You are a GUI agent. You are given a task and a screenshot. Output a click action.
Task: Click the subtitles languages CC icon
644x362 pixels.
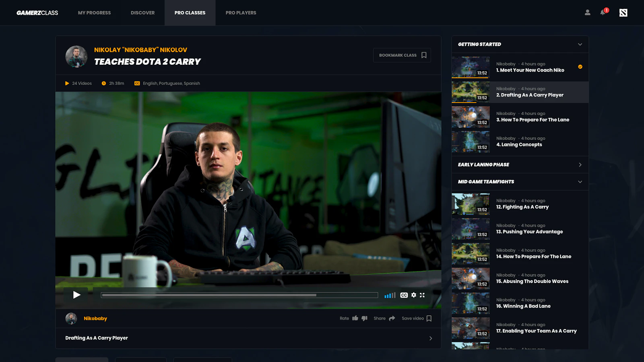coord(137,83)
